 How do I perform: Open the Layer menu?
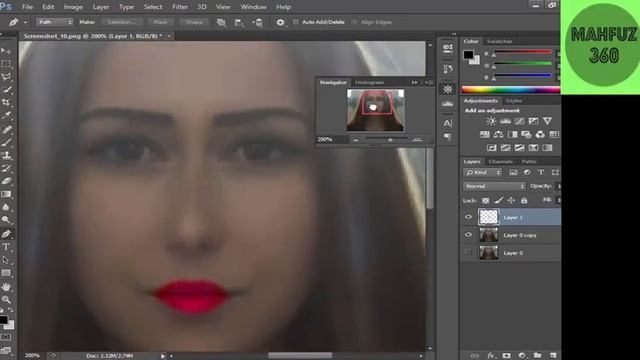[101, 7]
